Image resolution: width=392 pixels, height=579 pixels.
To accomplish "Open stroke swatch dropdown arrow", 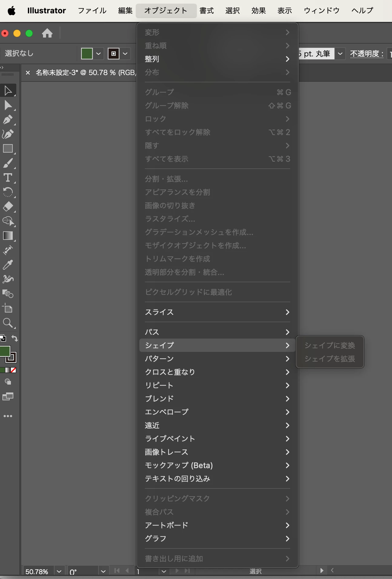I will 125,54.
